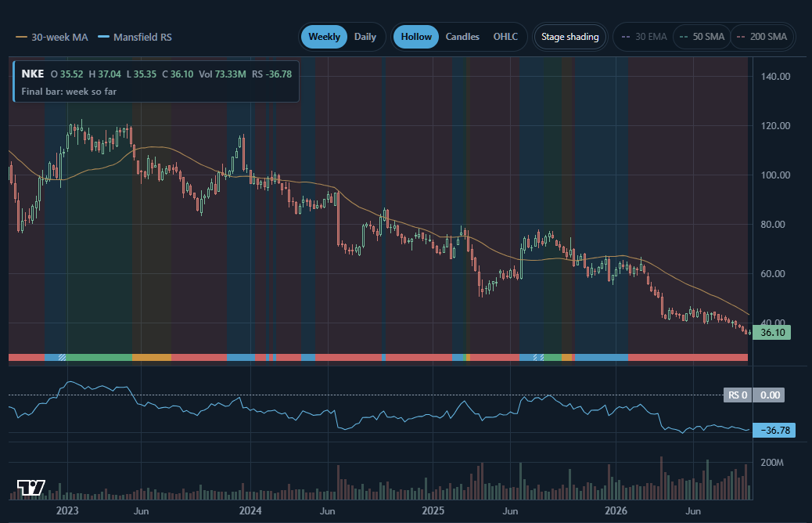Click the 140.00 price axis label
The height and width of the screenshot is (523, 812).
tap(775, 76)
